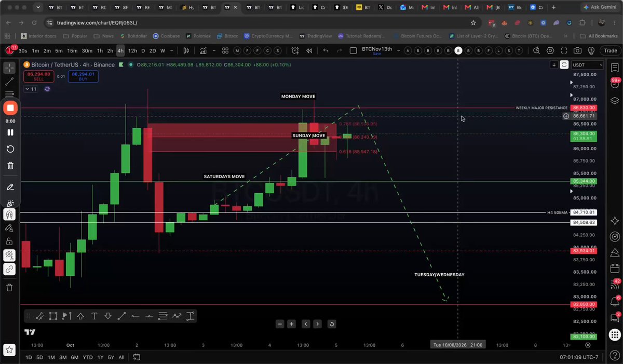Select text tool in floating drawing bar

tap(94, 316)
